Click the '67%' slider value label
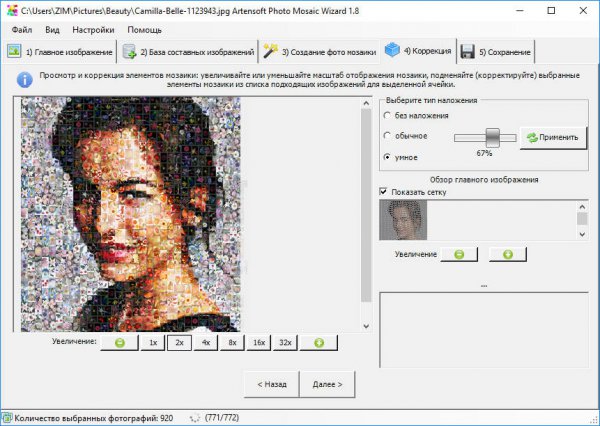600x426 pixels. 484,153
